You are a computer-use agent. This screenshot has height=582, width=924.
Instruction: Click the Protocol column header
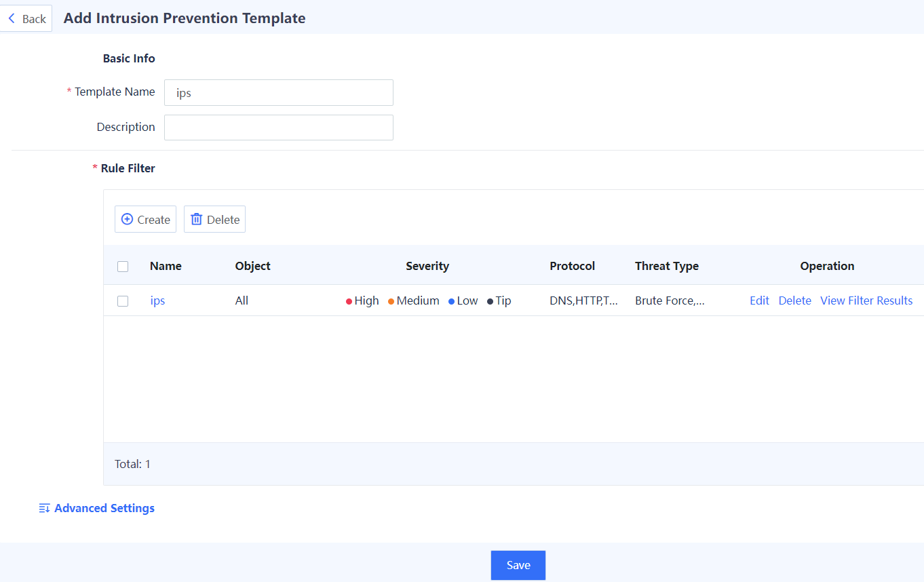[572, 266]
